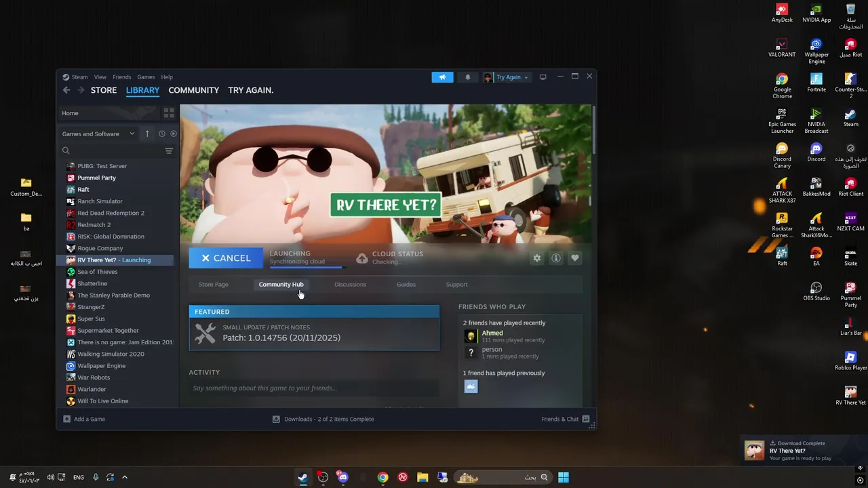
Task: Open Downloads status at bottom bar
Action: pos(323,419)
